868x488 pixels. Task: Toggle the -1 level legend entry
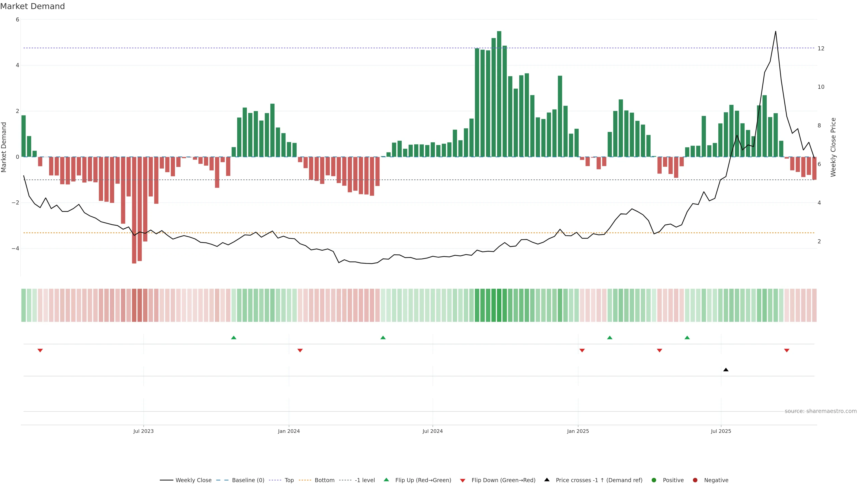tap(365, 480)
